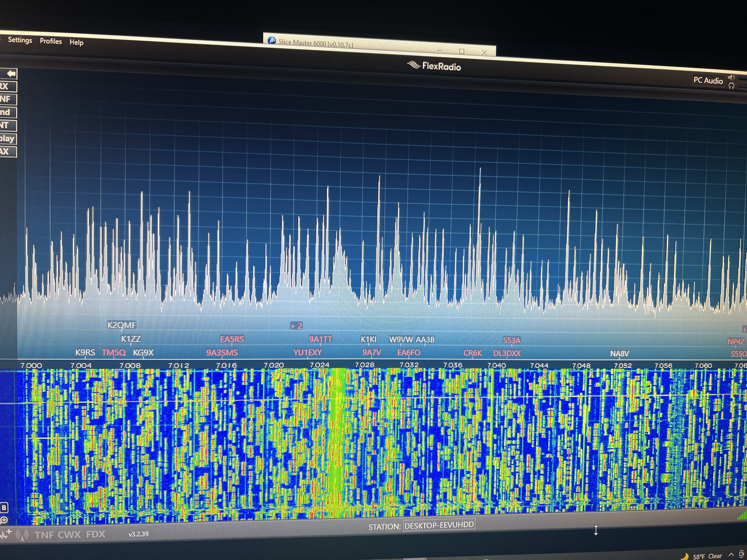Click the speaker icon beside PC Audio
Image resolution: width=747 pixels, height=560 pixels.
(731, 78)
